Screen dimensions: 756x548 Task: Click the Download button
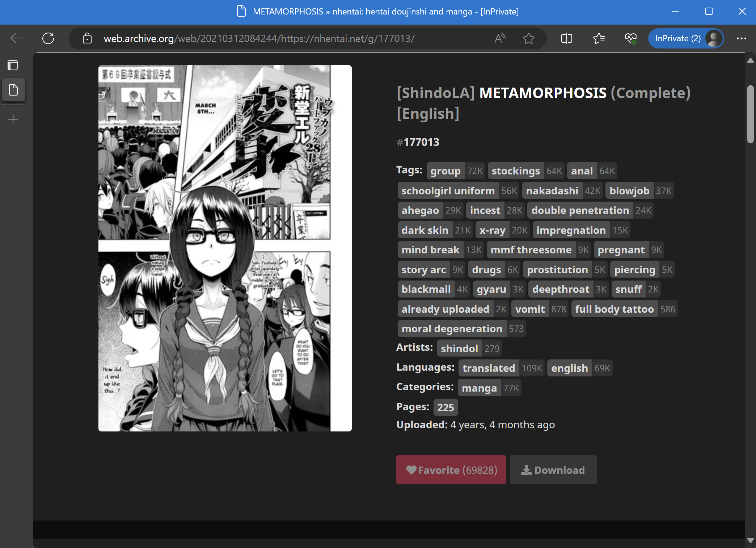coord(553,470)
